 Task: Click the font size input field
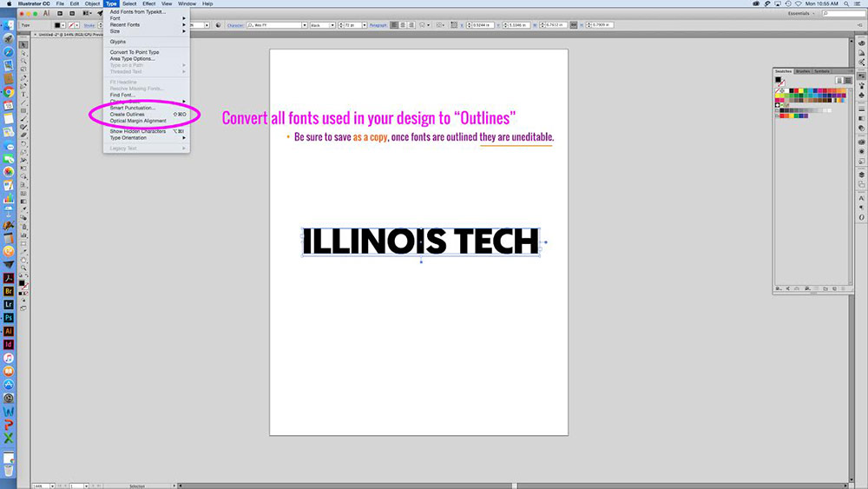tap(352, 25)
